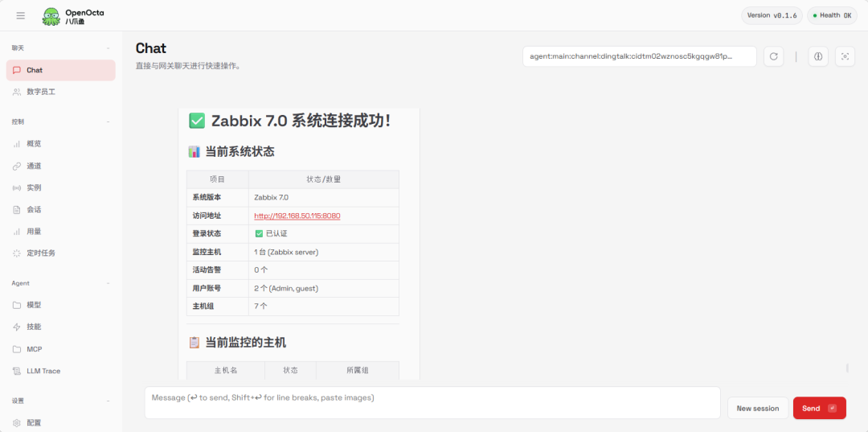Screen dimensions: 868x432
Task: Click the 活动告警 row label
Action: (x=207, y=270)
